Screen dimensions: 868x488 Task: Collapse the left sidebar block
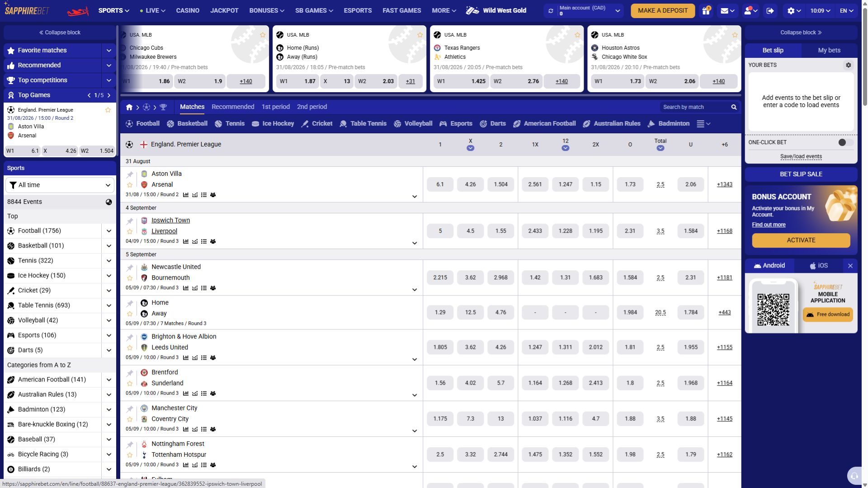point(60,33)
